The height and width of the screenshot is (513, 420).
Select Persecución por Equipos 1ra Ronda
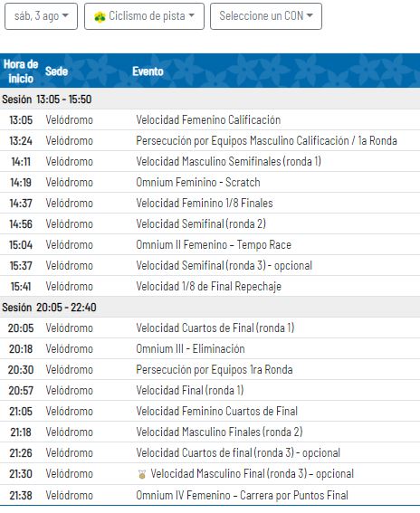point(210,369)
